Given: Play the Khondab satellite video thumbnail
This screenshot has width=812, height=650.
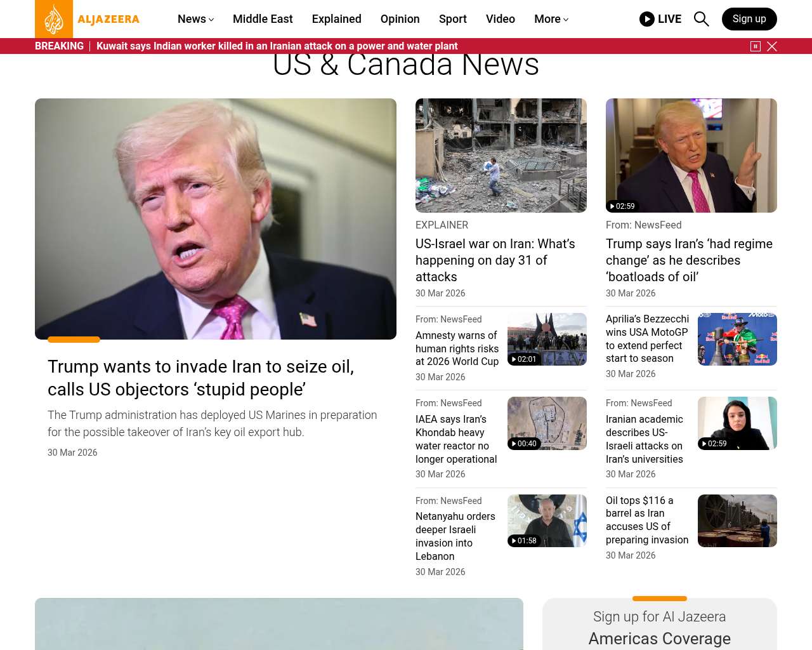Looking at the screenshot, I should [x=547, y=423].
